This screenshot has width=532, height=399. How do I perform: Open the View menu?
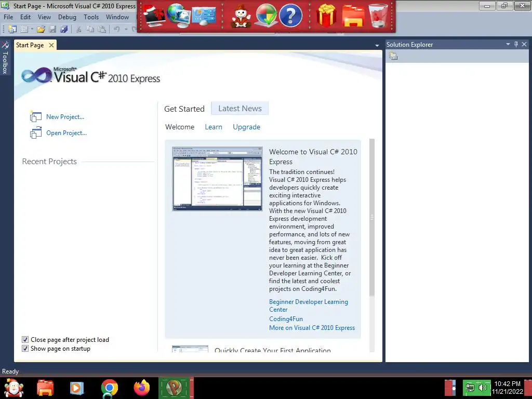[x=45, y=17]
